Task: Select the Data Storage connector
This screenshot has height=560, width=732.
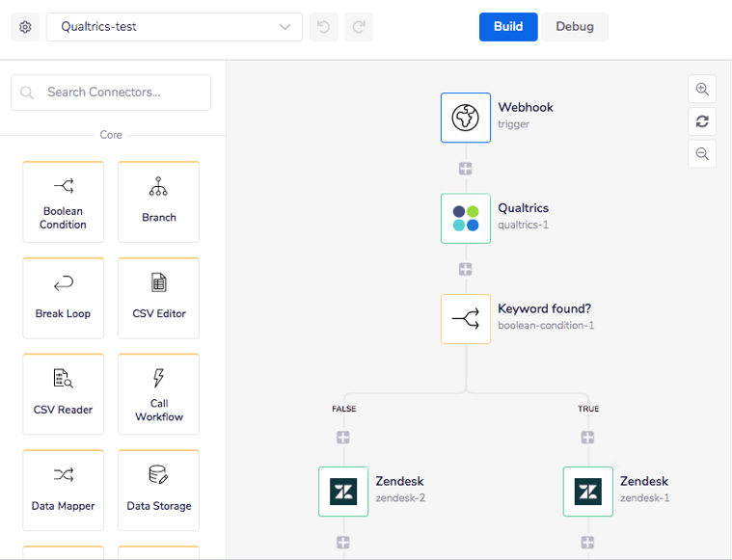Action: (x=159, y=490)
